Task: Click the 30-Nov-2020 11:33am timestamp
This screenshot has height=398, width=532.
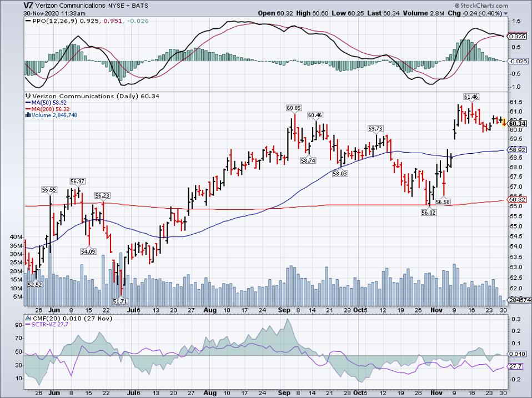Action: (x=54, y=13)
